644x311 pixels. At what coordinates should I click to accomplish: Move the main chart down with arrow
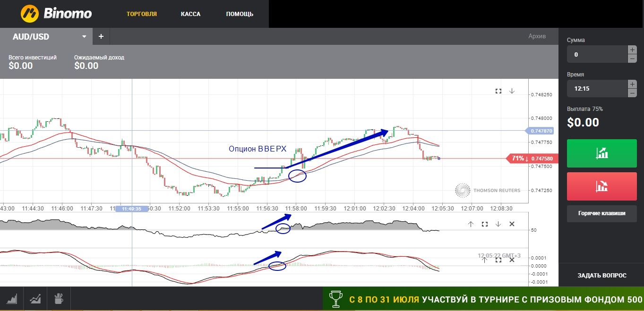coord(512,91)
